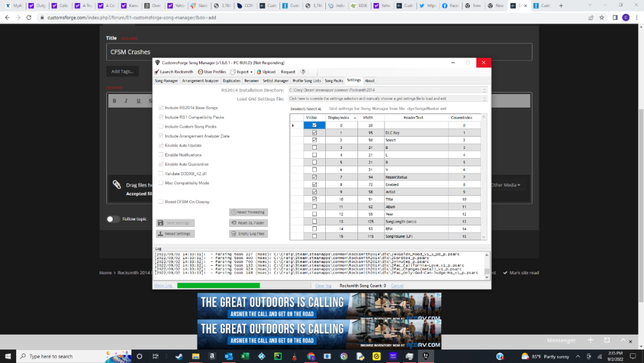The image size is (644, 363).
Task: Click the Reset Threading button
Action: click(x=248, y=212)
